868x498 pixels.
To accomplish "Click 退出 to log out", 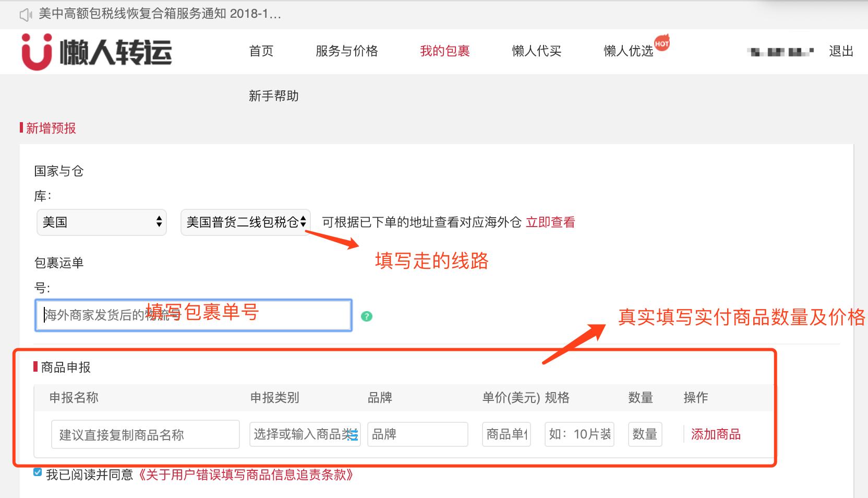I will pyautogui.click(x=840, y=51).
